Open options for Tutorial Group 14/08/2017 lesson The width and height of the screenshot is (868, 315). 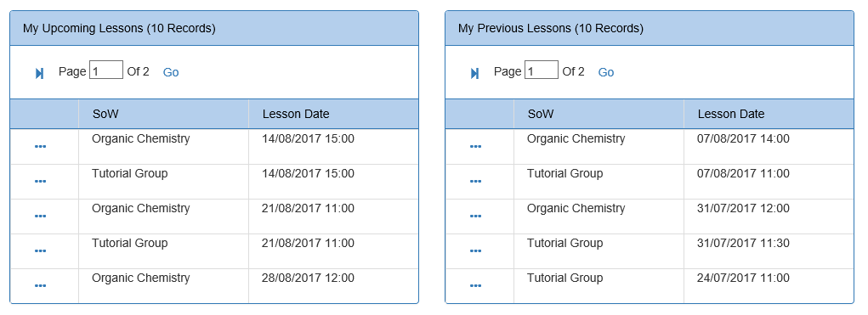(x=41, y=181)
